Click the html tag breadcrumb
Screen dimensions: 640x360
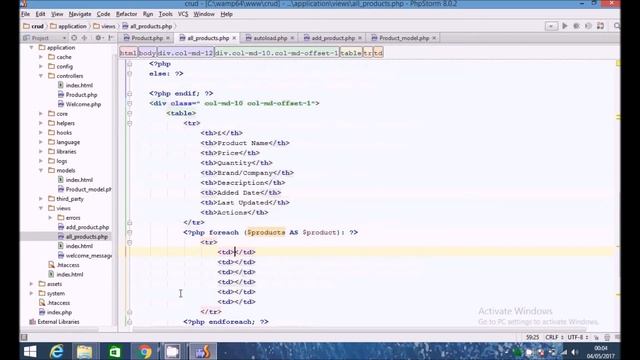click(x=128, y=53)
